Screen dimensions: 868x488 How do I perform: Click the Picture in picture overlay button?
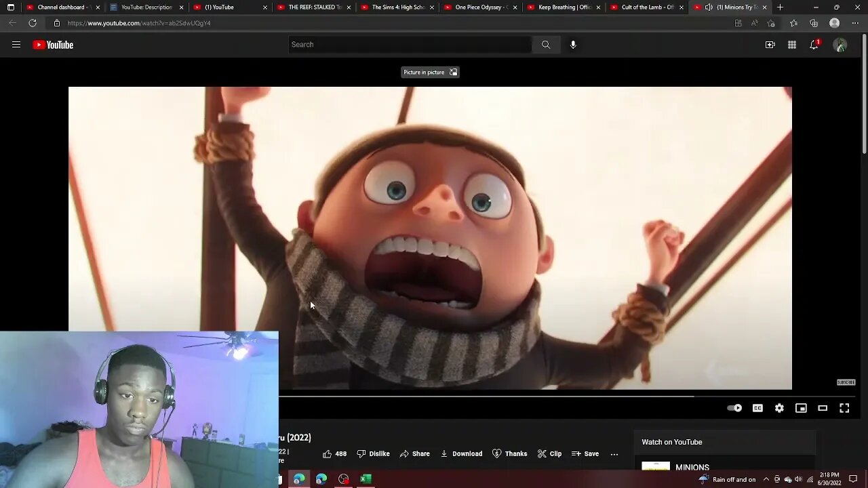click(x=430, y=72)
